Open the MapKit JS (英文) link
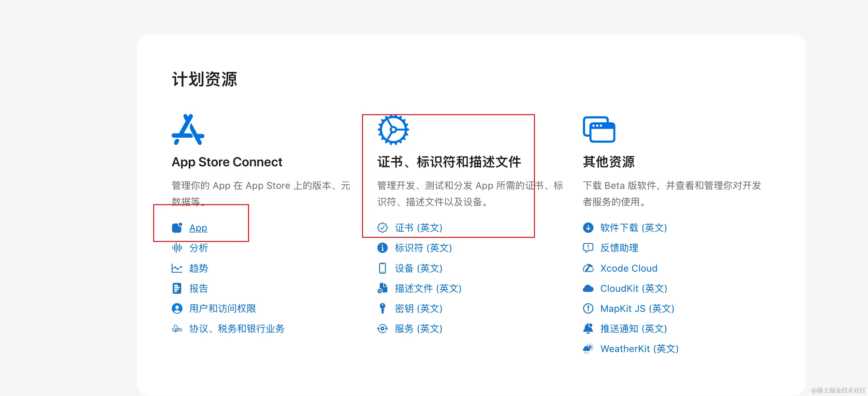 click(x=637, y=308)
